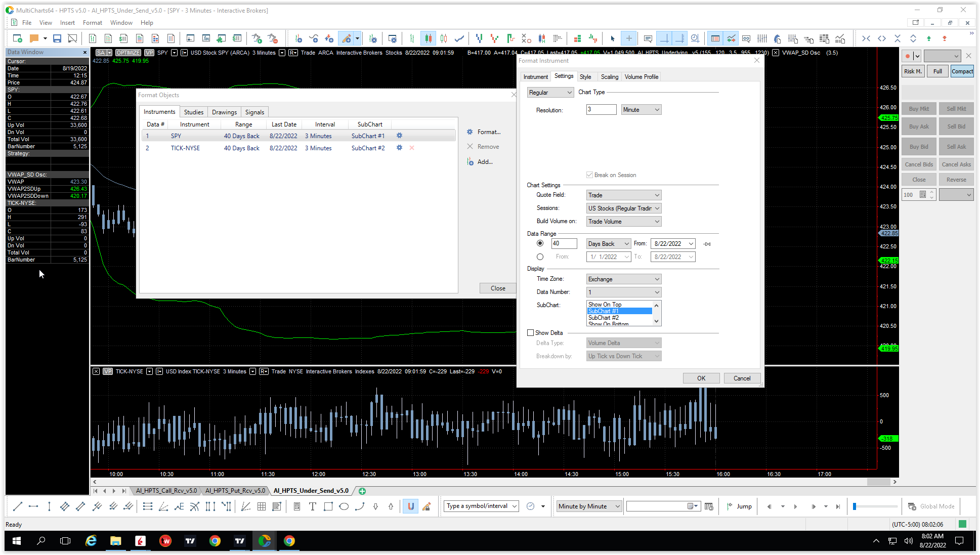Screen dimensions: 980x555
Task: Select the From/To date range radio button
Action: click(540, 257)
